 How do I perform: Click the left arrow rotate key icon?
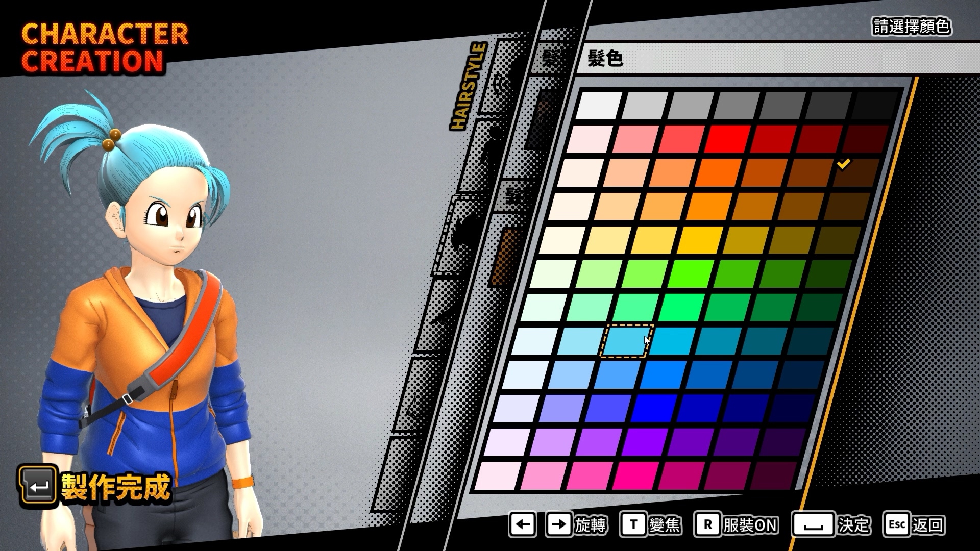[523, 524]
